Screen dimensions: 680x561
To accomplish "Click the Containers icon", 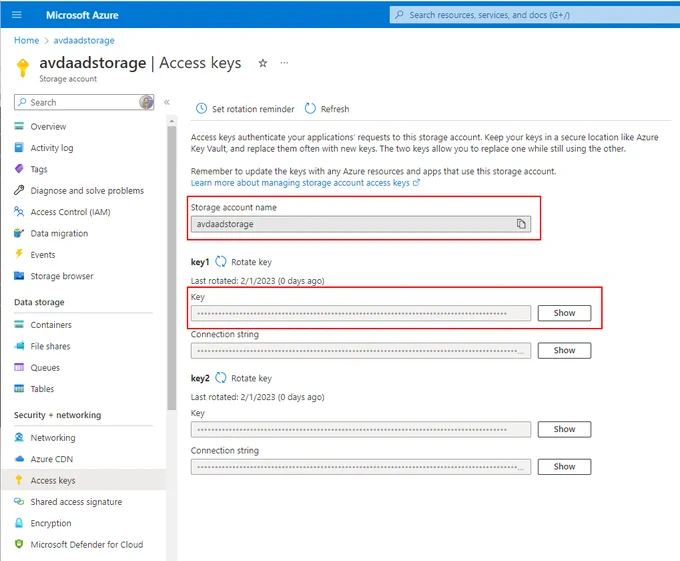I will (19, 324).
